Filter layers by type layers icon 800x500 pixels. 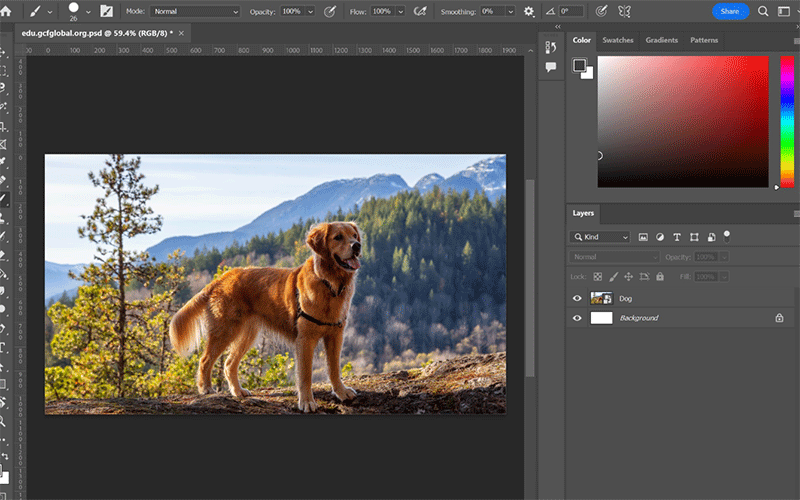coord(677,237)
